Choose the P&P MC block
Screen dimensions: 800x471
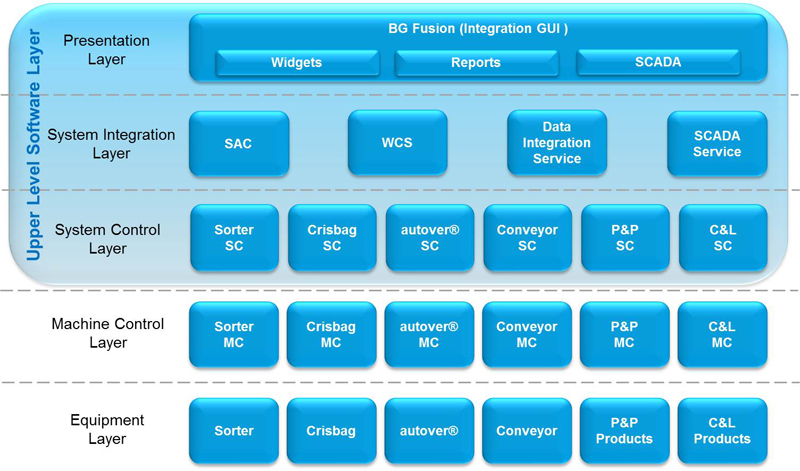click(x=624, y=335)
